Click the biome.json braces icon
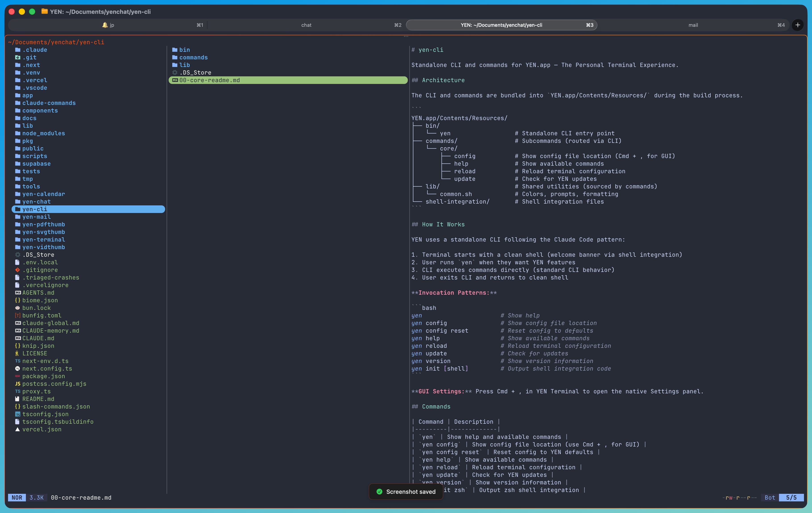The width and height of the screenshot is (812, 513). 18,300
